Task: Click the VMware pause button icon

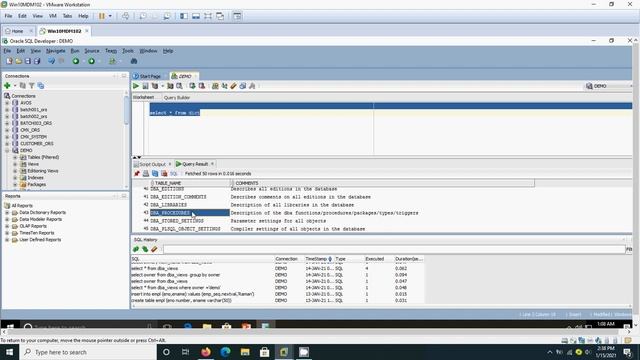Action: [x=102, y=16]
